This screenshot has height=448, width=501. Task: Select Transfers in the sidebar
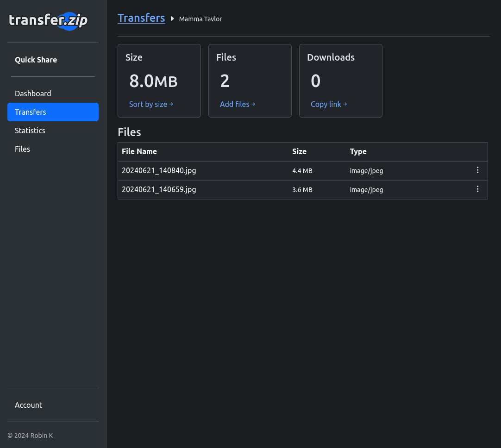pyautogui.click(x=53, y=112)
